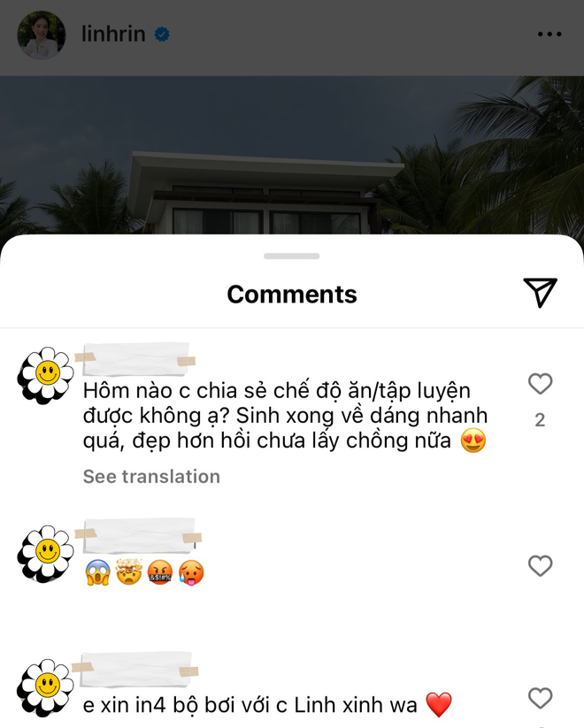Like the swimsuit info comment

540,698
